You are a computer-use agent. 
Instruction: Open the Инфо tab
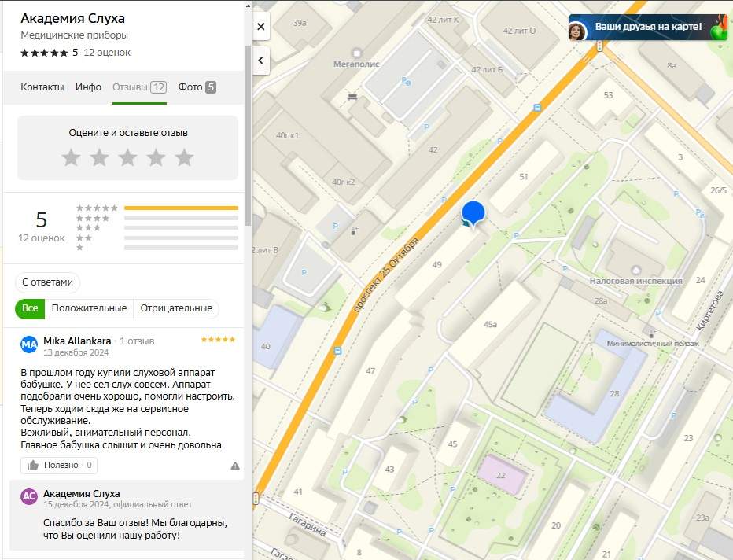click(88, 87)
